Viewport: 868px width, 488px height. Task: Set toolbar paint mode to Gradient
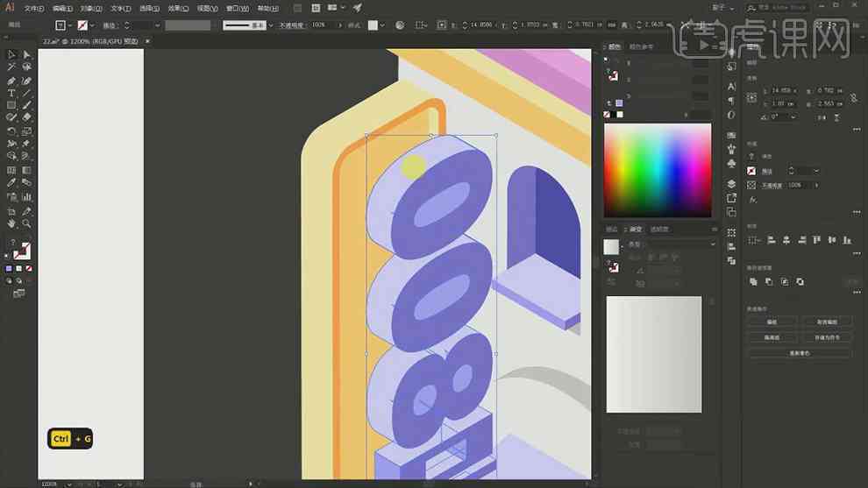coord(18,268)
